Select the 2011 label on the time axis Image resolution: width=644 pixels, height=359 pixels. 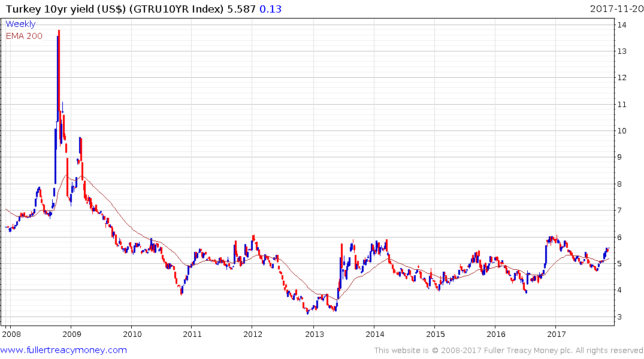coord(192,334)
